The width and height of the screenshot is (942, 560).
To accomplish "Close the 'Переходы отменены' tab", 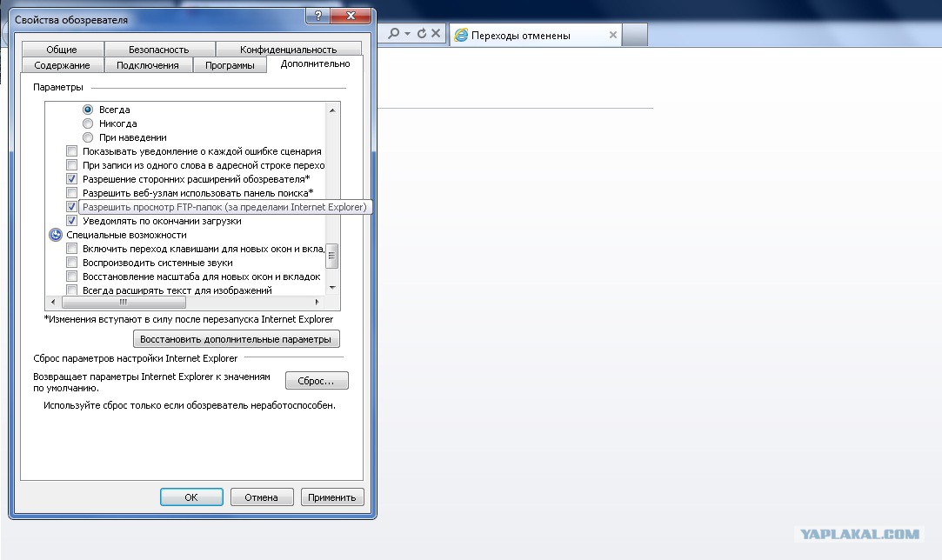I will (x=613, y=35).
